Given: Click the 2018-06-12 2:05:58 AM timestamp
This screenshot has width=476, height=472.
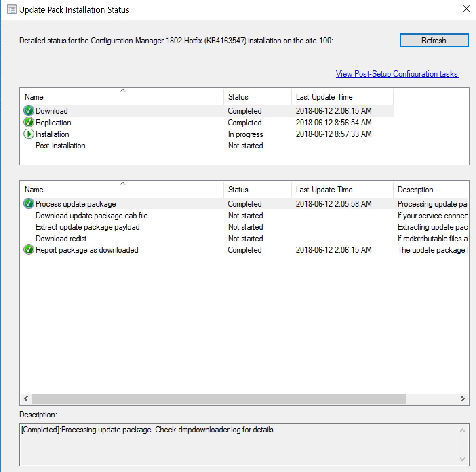Looking at the screenshot, I should pos(334,204).
